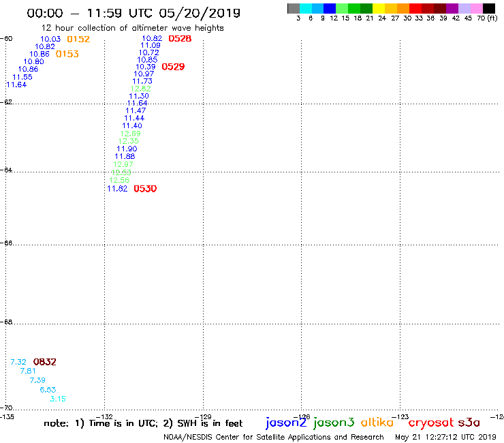The width and height of the screenshot is (504, 443).
Task: Click the -129 longitude axis label
Action: point(203,416)
